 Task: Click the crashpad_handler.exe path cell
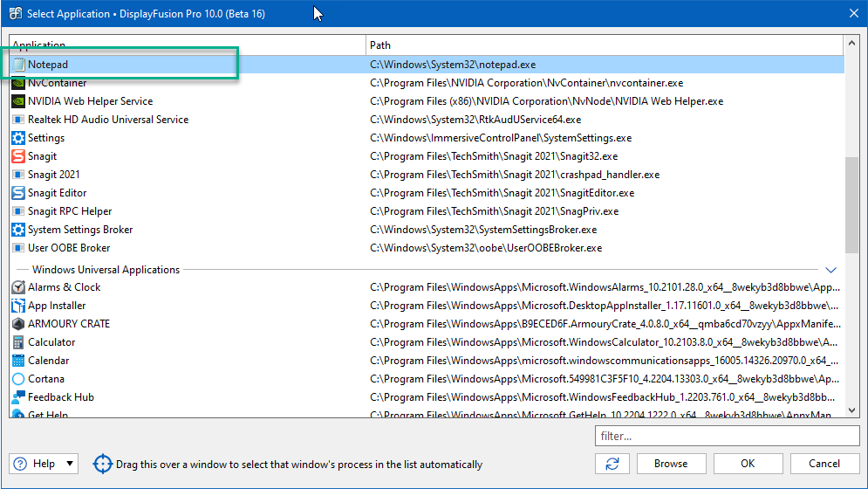click(x=515, y=174)
